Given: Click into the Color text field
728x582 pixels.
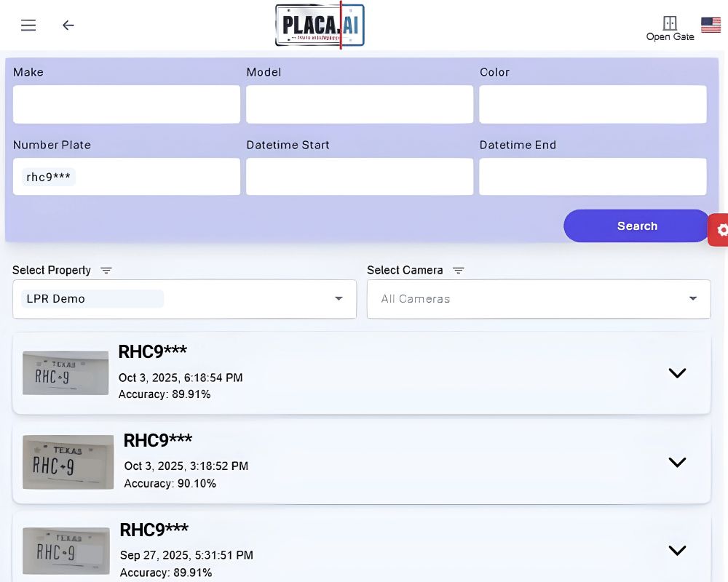Looking at the screenshot, I should click(x=593, y=105).
